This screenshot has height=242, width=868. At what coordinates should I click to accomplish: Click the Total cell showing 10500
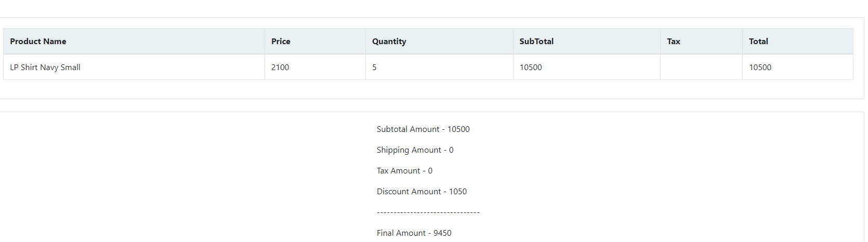pyautogui.click(x=798, y=68)
